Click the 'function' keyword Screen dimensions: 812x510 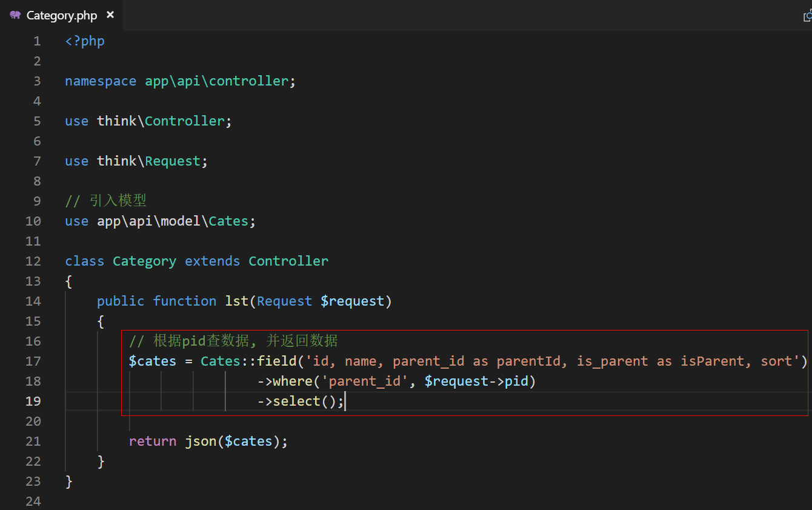[x=185, y=301]
